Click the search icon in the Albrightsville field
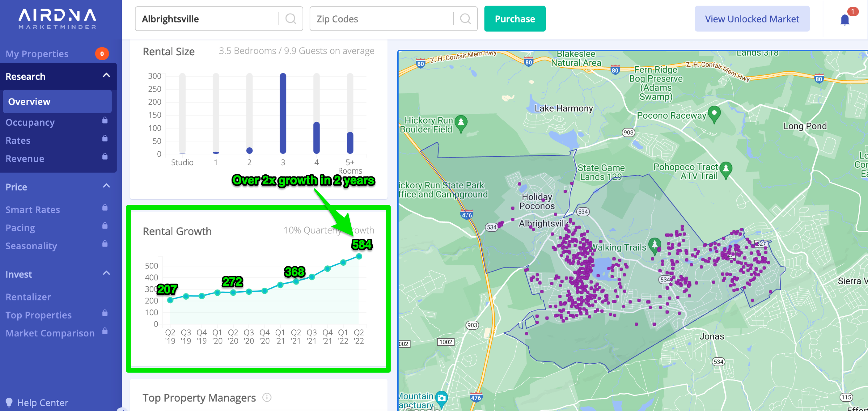The height and width of the screenshot is (411, 868). (290, 19)
